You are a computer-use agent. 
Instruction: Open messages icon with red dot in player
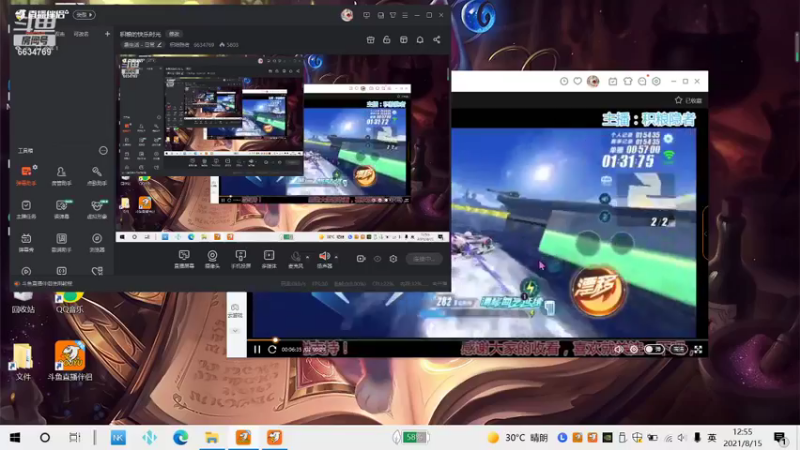tap(642, 81)
